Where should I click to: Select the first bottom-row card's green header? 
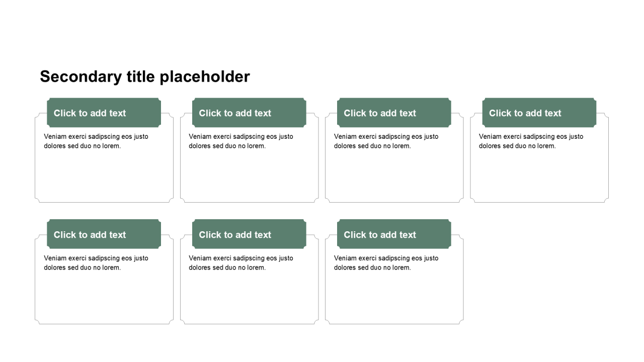[x=104, y=234]
